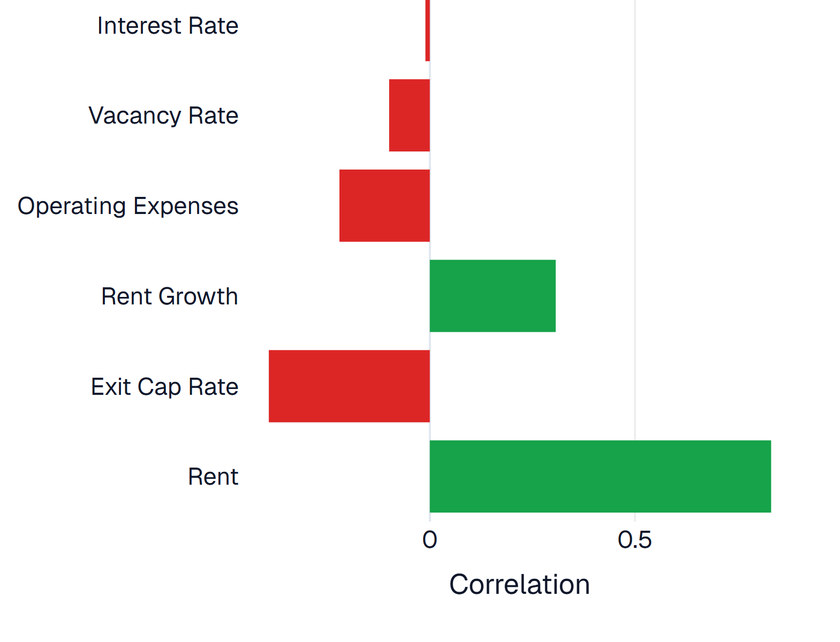
Task: Click the 0.5 tick label on x-axis
Action: pos(634,540)
